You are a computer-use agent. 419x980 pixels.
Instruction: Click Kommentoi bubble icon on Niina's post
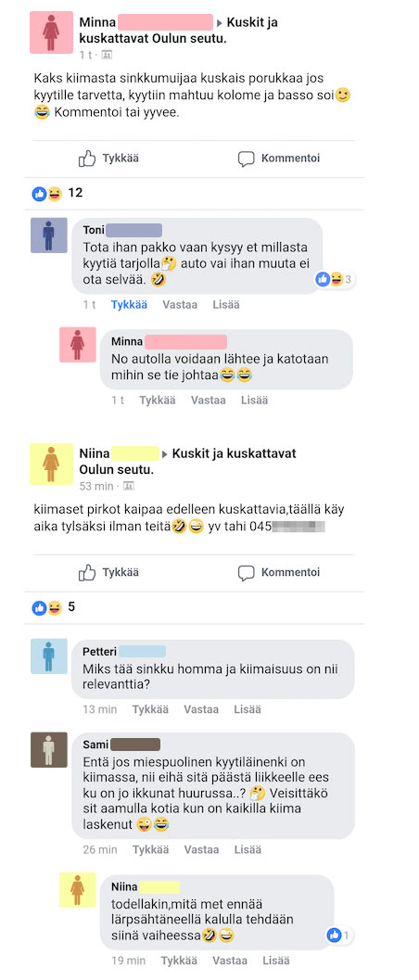(246, 572)
